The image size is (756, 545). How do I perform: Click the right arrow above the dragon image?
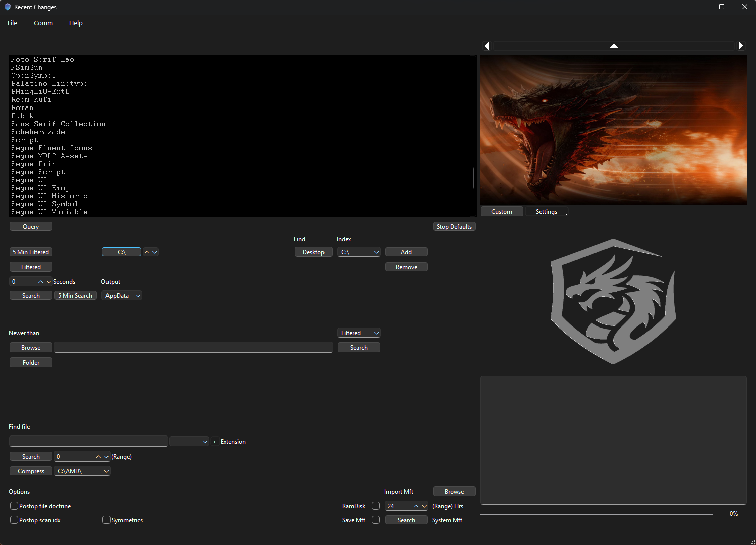click(741, 46)
